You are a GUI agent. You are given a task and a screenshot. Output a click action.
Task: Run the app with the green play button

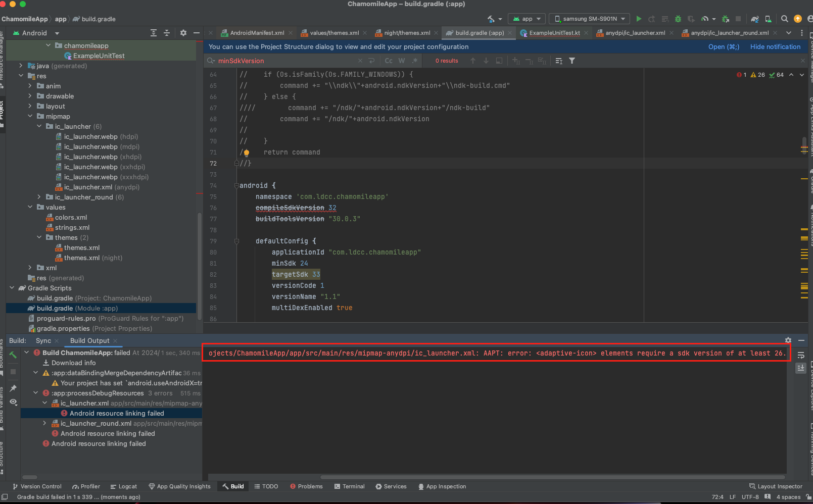[x=639, y=19]
